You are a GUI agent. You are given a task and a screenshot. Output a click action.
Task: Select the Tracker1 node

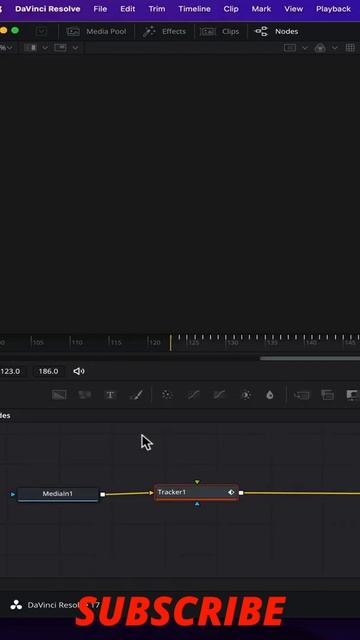(196, 493)
